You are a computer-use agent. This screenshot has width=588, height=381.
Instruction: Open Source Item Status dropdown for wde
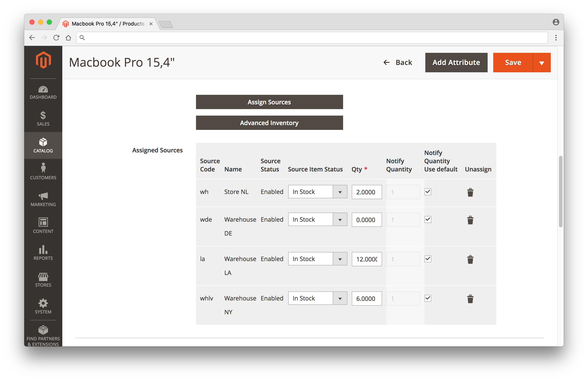(317, 219)
